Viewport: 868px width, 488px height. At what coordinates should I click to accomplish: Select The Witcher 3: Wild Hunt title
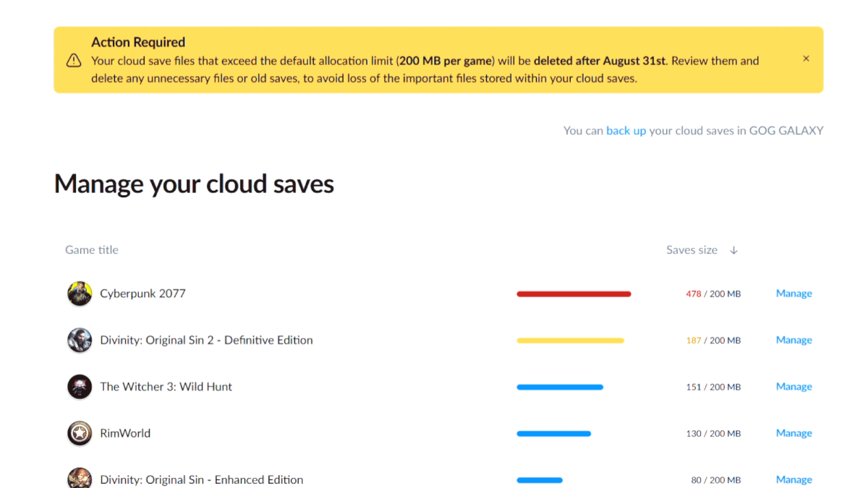166,387
